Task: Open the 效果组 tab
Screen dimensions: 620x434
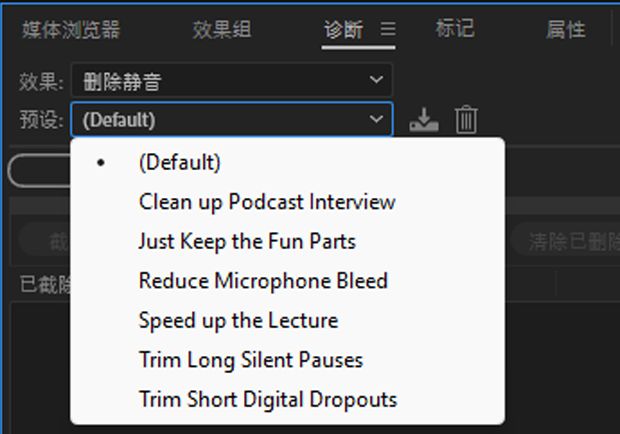Action: click(x=222, y=30)
